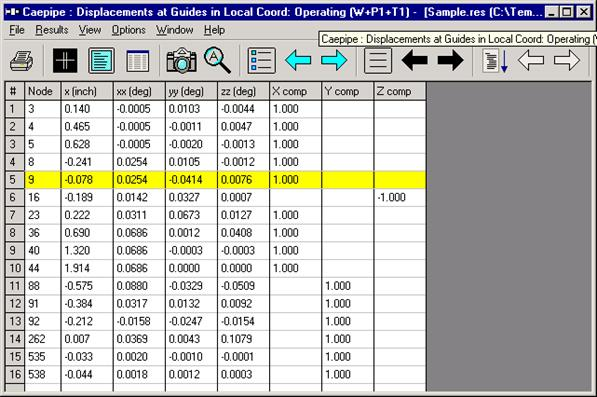Go to previous result with cyan left arrow
This screenshot has height=397, width=597.
[x=298, y=60]
